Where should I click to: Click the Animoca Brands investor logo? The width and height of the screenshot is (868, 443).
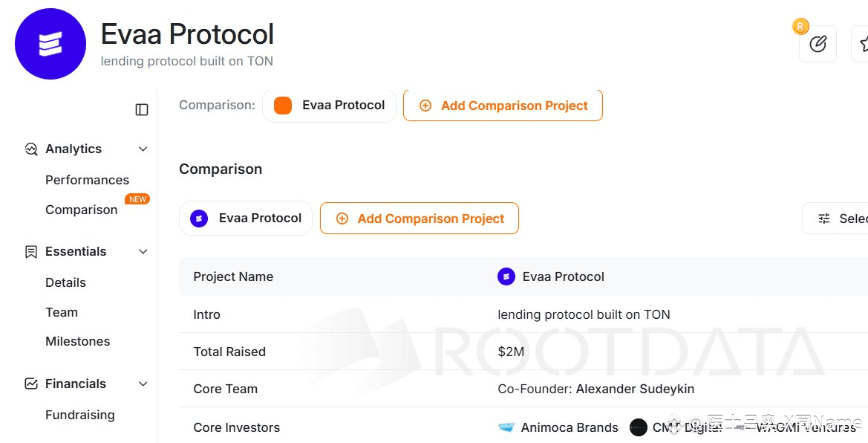click(x=506, y=427)
